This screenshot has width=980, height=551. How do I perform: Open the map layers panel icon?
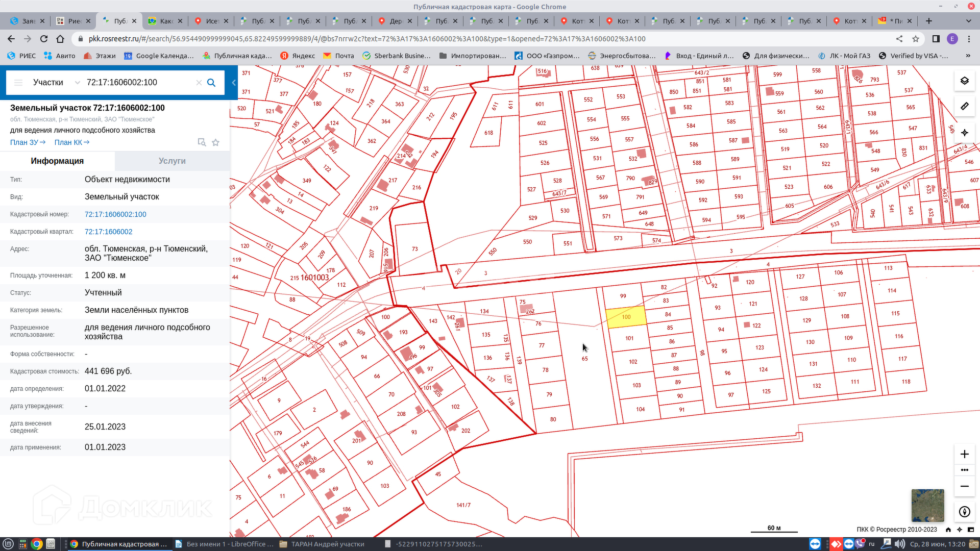point(964,81)
